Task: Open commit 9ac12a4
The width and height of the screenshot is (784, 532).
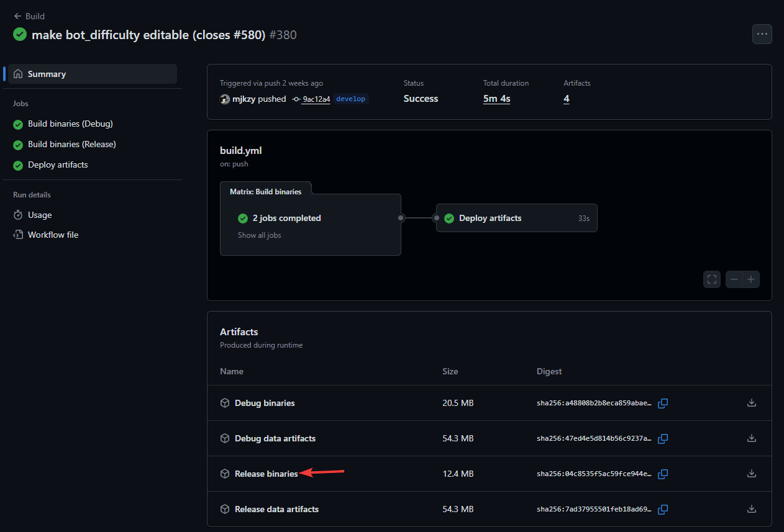Action: click(x=316, y=99)
